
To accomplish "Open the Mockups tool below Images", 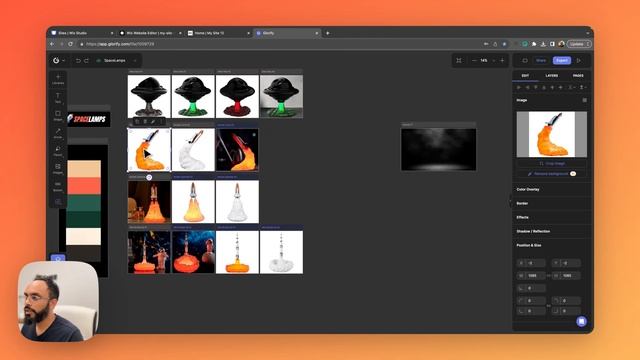I will tap(58, 187).
